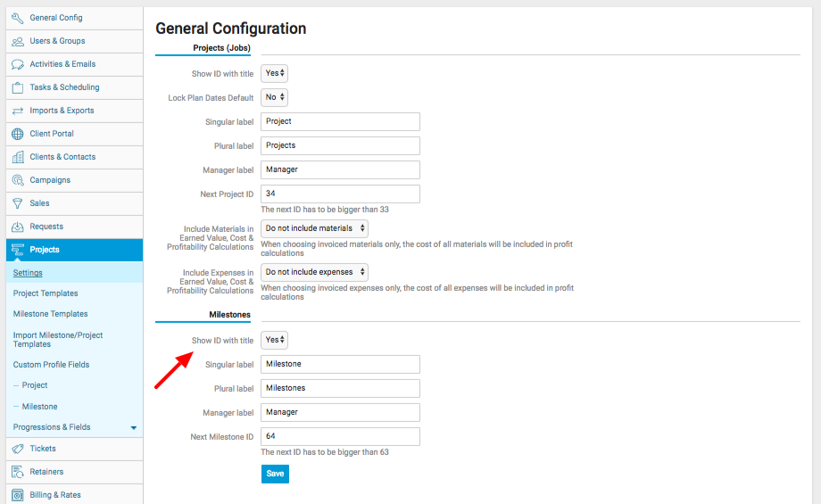Click the General Config wrench icon

(x=17, y=18)
